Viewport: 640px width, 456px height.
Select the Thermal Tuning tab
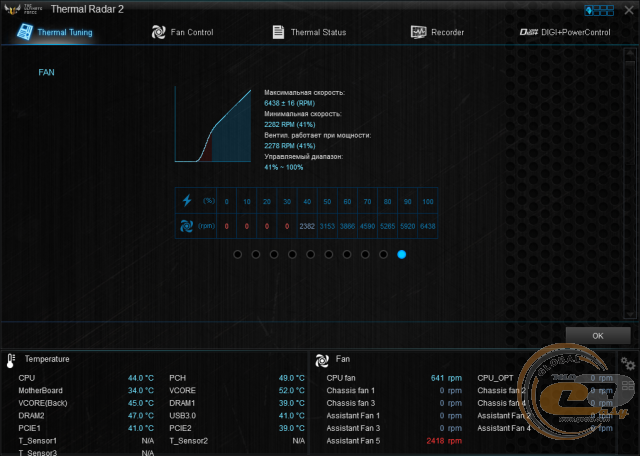(x=55, y=32)
